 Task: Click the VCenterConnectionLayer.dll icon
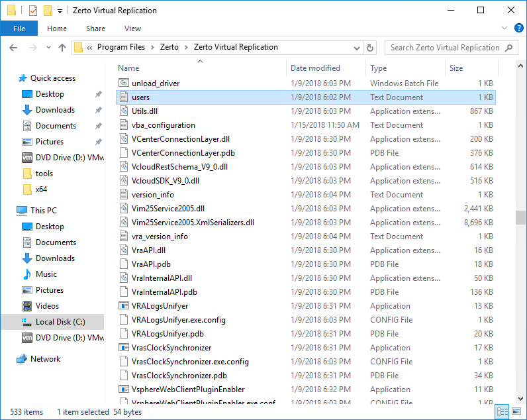pyautogui.click(x=124, y=139)
